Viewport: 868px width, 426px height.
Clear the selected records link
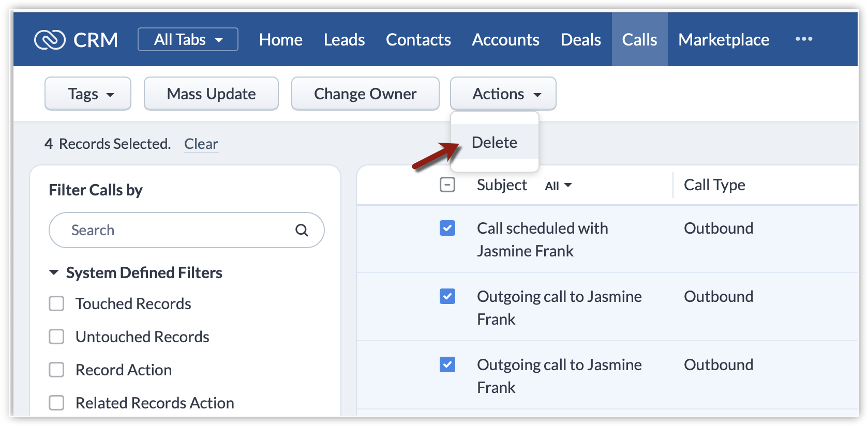coord(201,144)
